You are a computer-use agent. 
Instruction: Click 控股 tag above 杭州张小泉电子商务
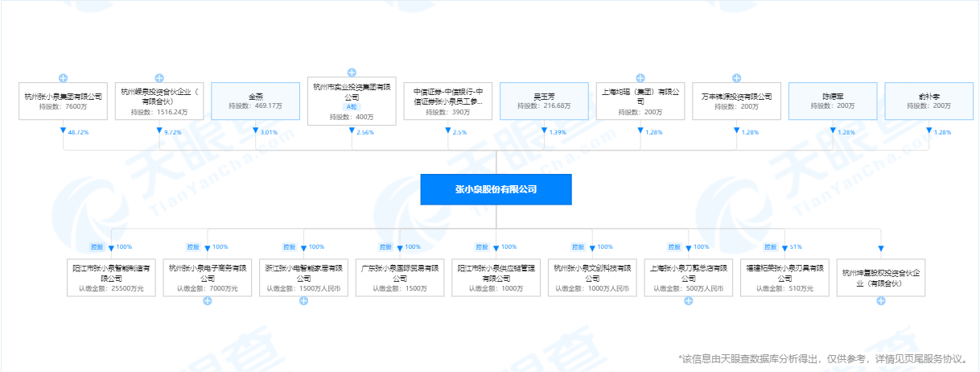tap(194, 246)
